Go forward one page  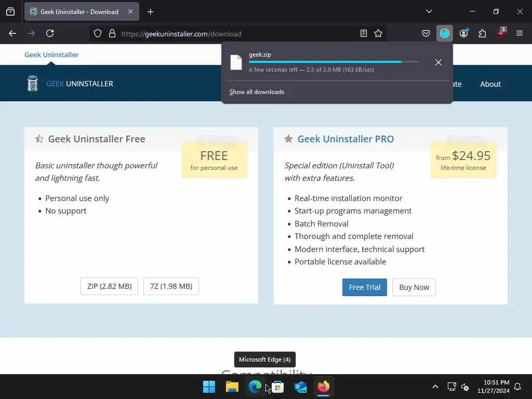(x=31, y=33)
